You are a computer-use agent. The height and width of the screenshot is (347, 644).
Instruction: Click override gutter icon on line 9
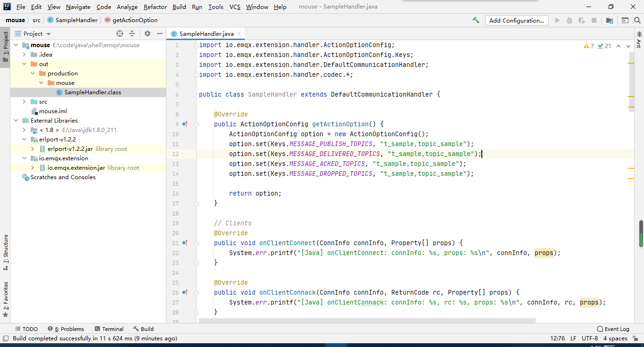click(x=184, y=124)
